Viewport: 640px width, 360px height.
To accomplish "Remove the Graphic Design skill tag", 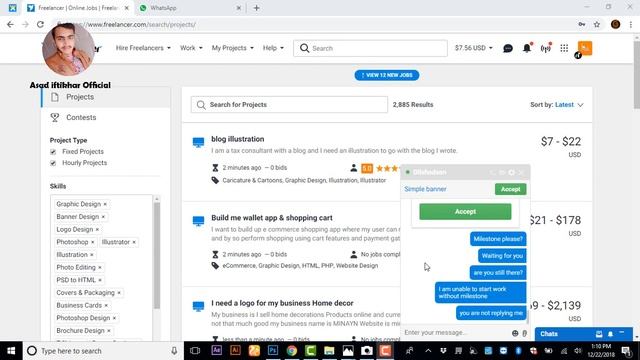I will (105, 204).
